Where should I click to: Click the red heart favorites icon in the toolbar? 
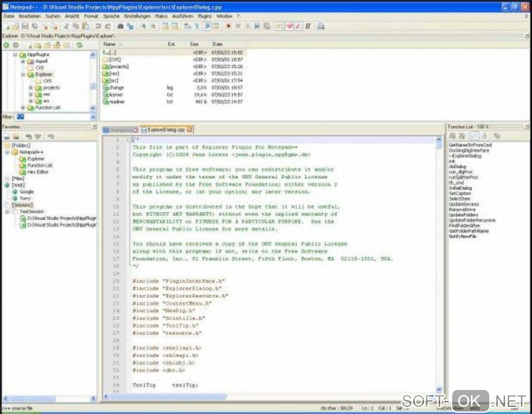pos(289,26)
